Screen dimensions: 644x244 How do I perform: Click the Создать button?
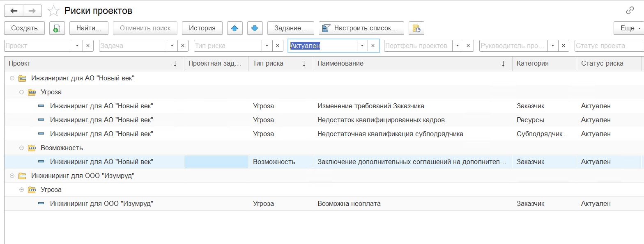[x=25, y=28]
